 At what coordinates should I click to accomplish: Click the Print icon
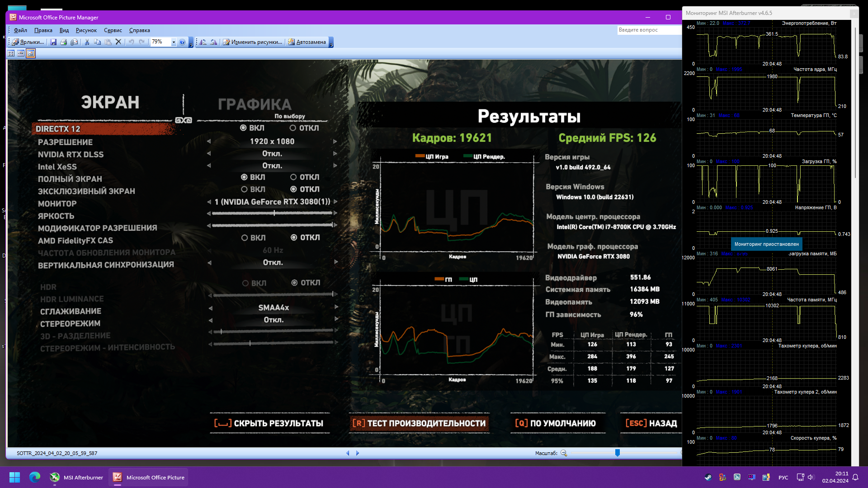pyautogui.click(x=64, y=42)
